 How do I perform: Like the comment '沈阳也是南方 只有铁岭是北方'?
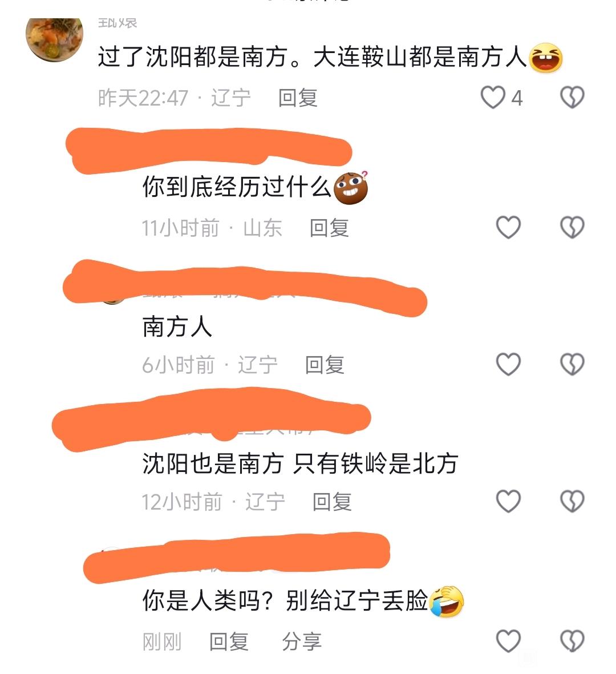pyautogui.click(x=508, y=501)
